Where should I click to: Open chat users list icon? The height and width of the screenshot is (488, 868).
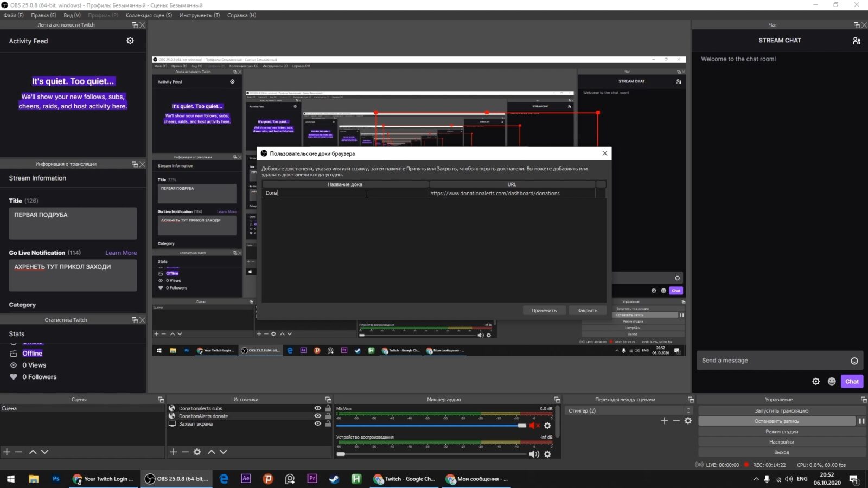857,41
